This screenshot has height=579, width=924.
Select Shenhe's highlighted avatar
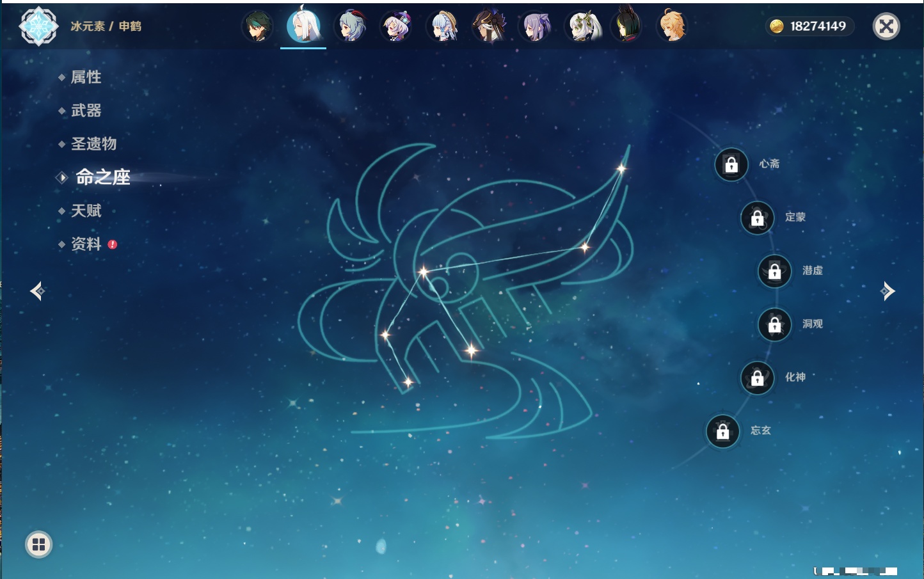click(303, 26)
